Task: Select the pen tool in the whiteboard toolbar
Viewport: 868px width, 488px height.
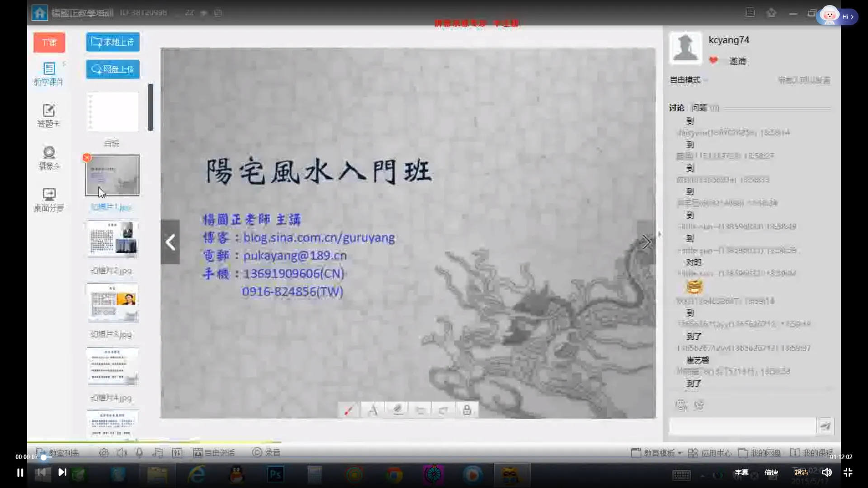Action: (x=348, y=410)
